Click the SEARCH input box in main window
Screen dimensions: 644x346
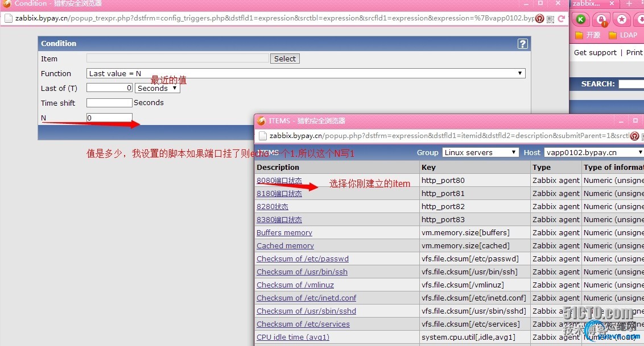pos(631,84)
